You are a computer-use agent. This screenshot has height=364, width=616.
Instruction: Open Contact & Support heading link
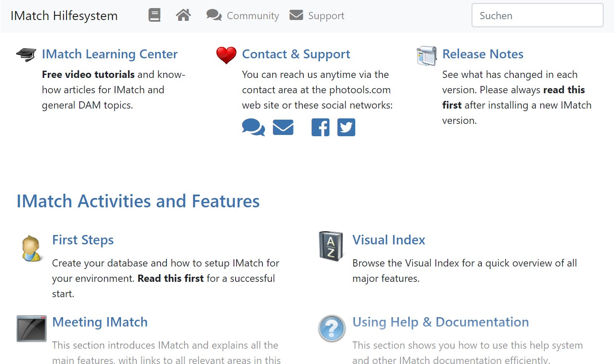(x=296, y=54)
